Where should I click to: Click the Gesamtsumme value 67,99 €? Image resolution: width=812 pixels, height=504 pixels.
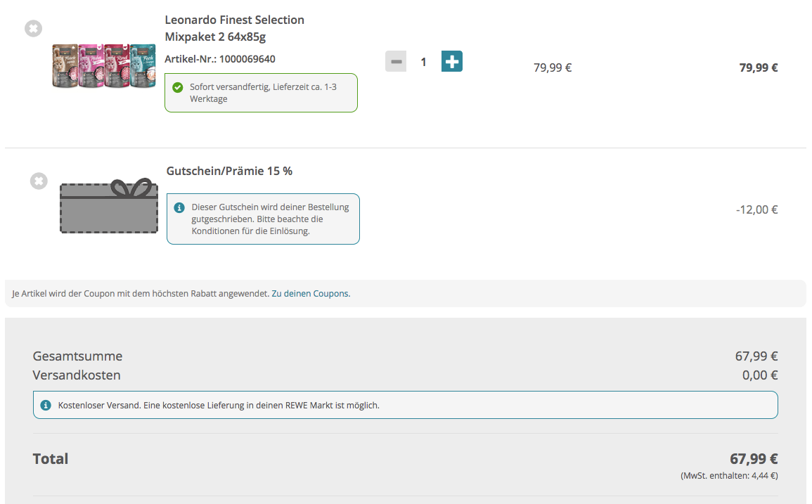coord(756,356)
